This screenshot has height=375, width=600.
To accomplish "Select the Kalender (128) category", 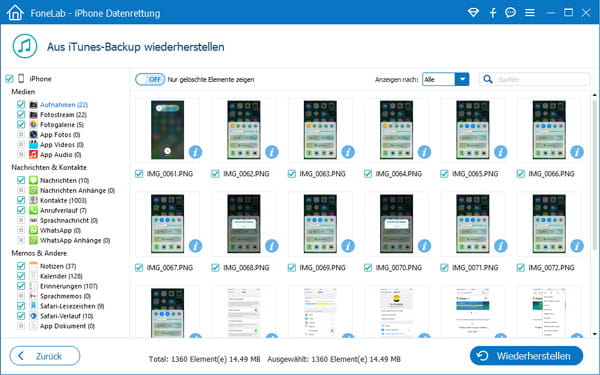I will click(61, 276).
